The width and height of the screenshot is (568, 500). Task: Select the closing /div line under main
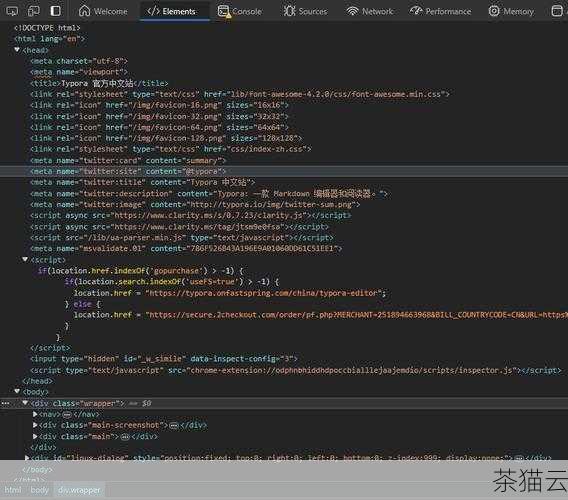coord(43,447)
